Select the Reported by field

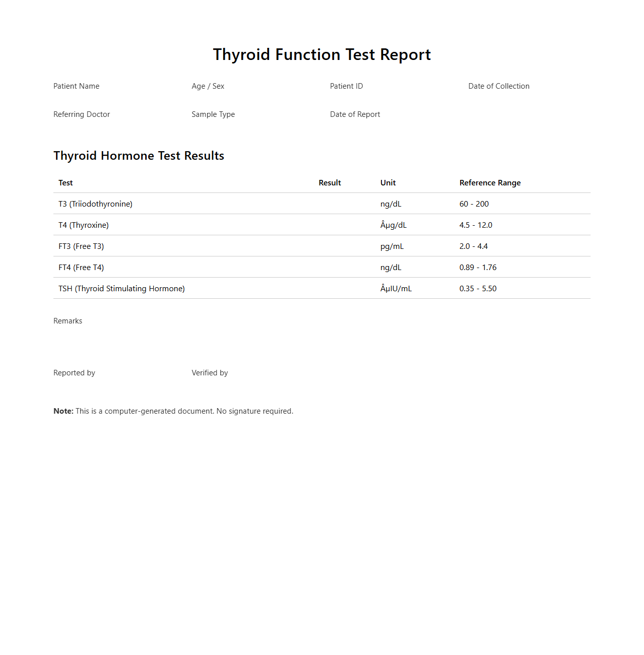(x=74, y=373)
